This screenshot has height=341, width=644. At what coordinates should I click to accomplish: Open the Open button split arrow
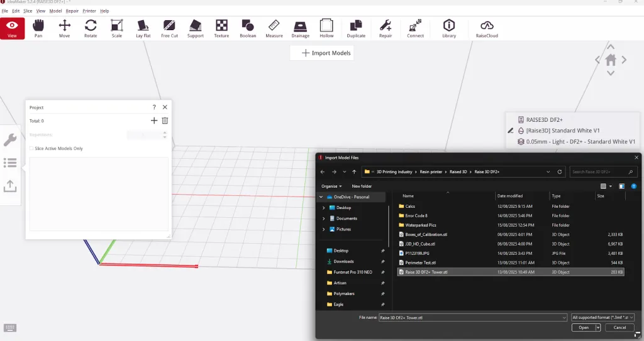598,327
